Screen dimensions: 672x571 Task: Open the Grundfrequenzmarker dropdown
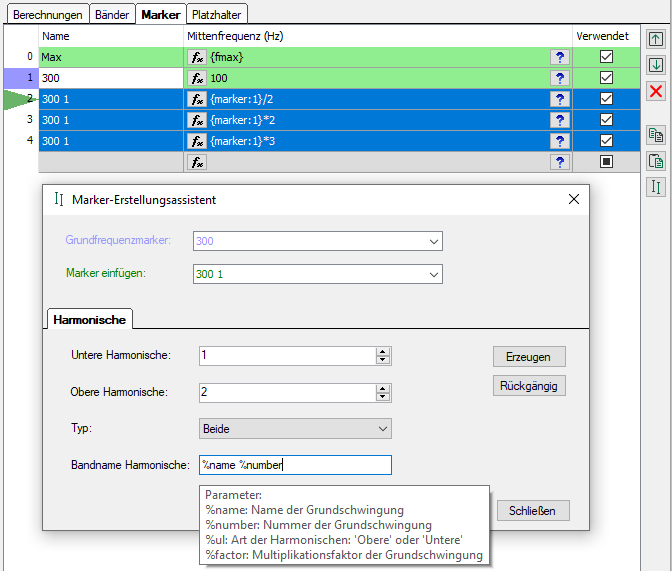[x=433, y=241]
